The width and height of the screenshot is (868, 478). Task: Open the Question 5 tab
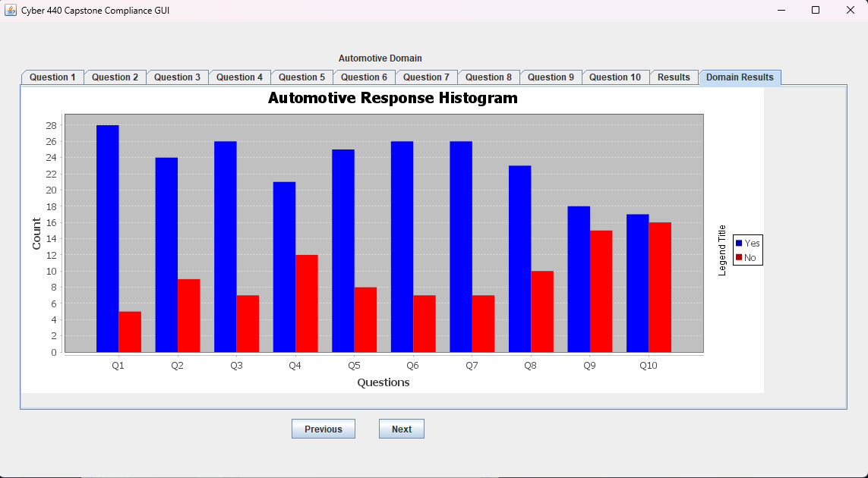[301, 77]
